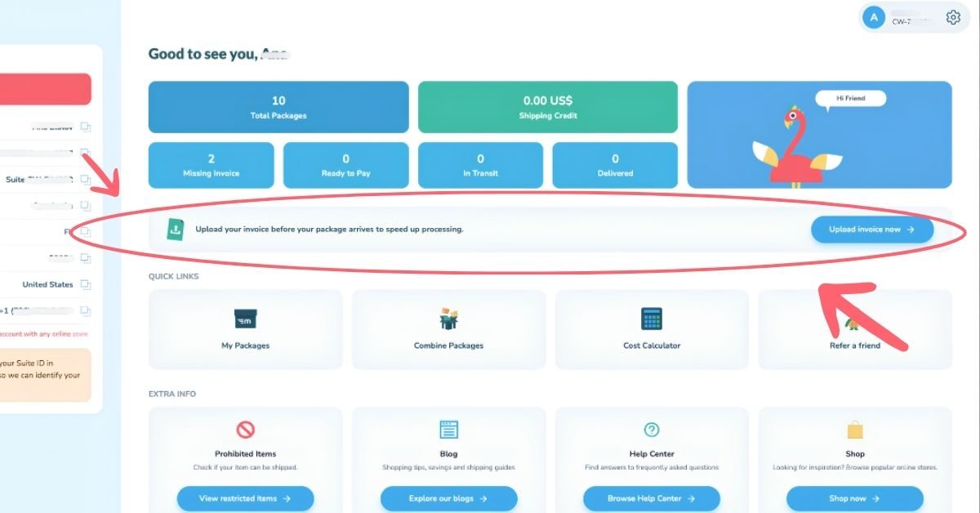The height and width of the screenshot is (513, 980).
Task: Click the Combine Packages icon
Action: [448, 319]
